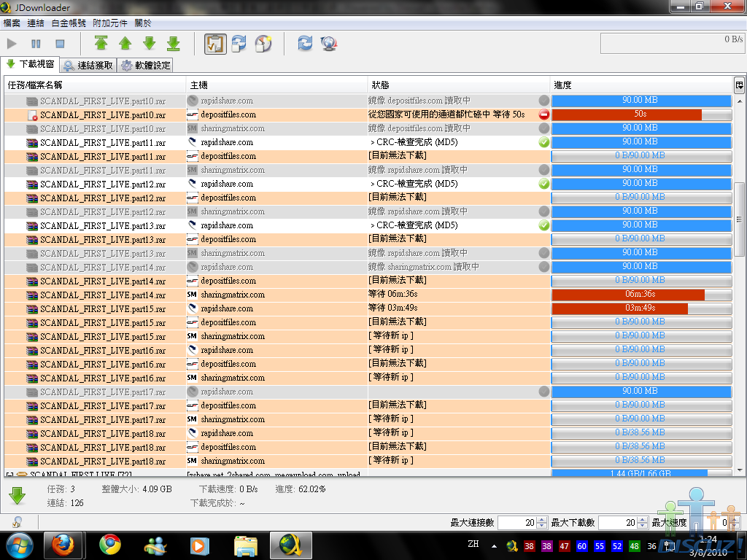Open the Windows Start menu

pos(20,545)
